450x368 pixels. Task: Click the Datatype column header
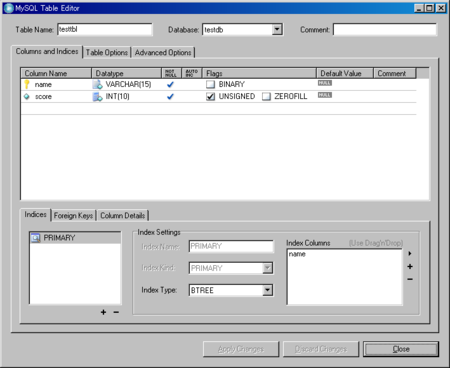click(127, 73)
